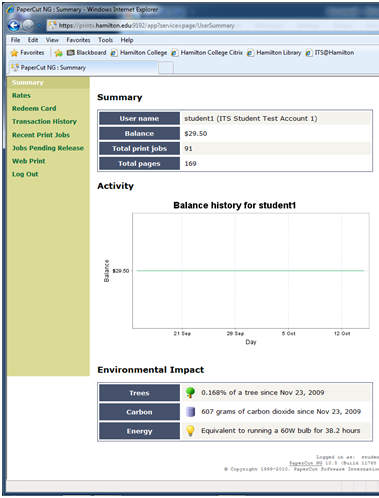Viewport: 379px width, 498px height.
Task: Open the Redeem Card page
Action: tap(34, 108)
